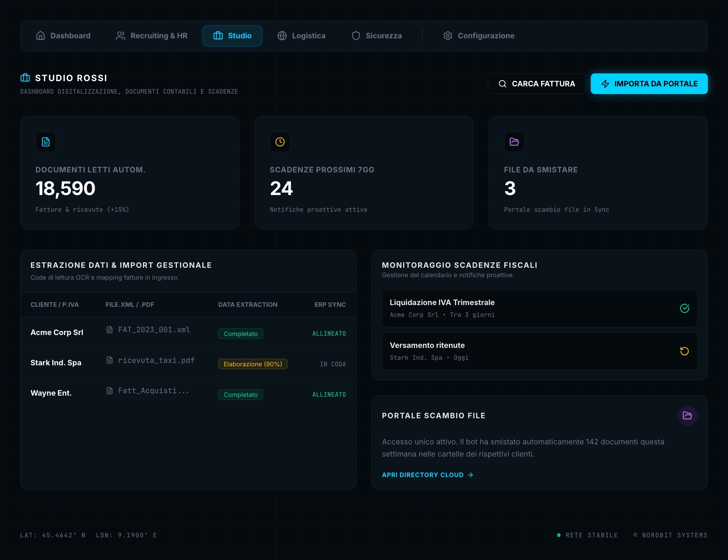Click the File.XML / .PDF column header

tap(130, 304)
